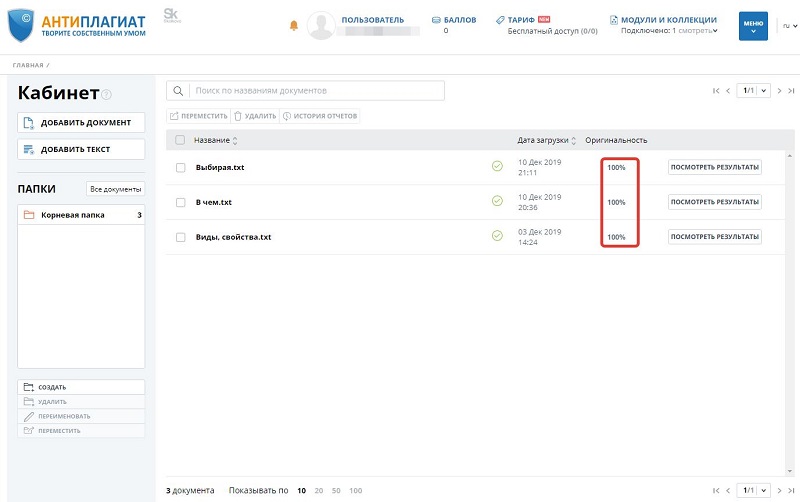Viewport: 800px width, 502px height.
Task: Go to first page in bottom pagination
Action: point(716,490)
